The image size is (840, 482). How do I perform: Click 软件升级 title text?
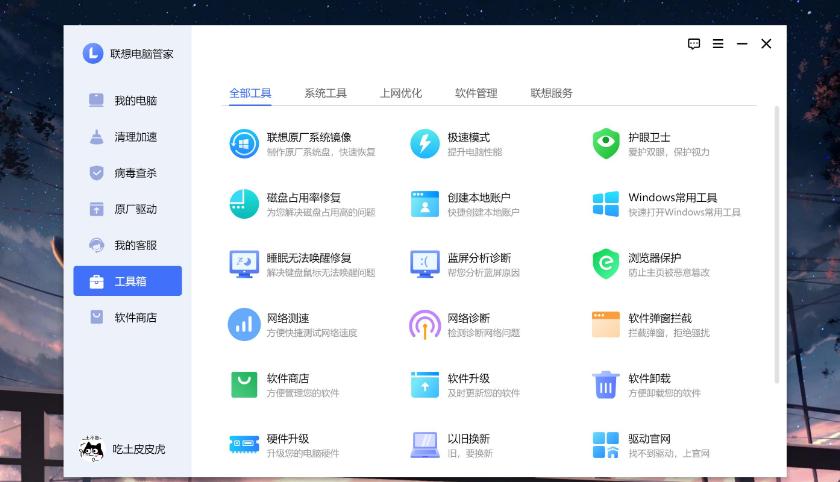click(x=469, y=378)
